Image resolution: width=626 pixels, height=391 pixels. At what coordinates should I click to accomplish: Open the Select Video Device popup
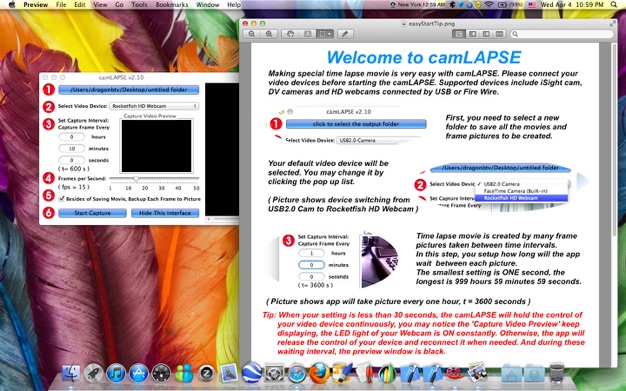coord(154,106)
